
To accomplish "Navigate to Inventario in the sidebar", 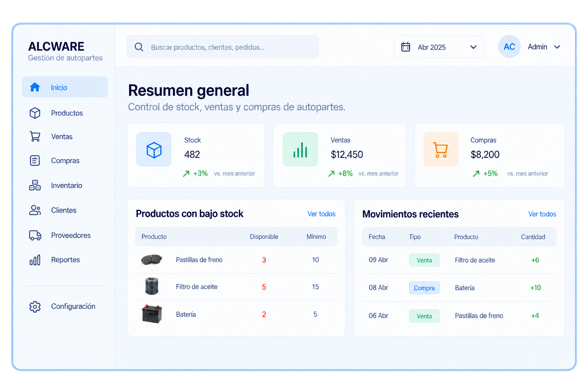I will [65, 185].
